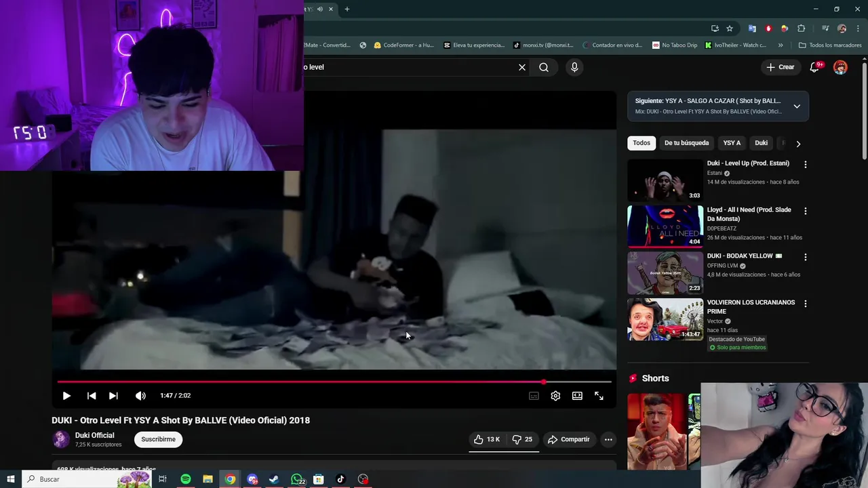Open Chrome extensions puzzle menu
Image resolution: width=868 pixels, height=488 pixels.
[x=801, y=28]
